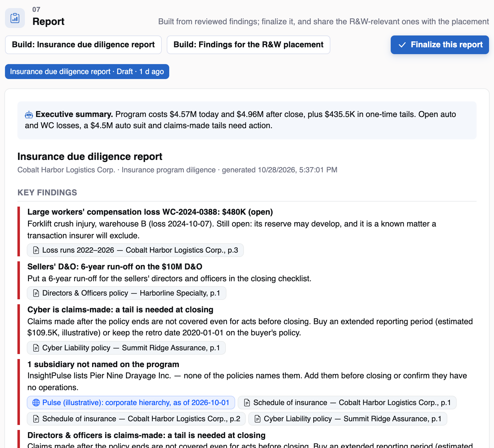The image size is (494, 448).
Task: Open Schedule of insurance Cobalt Harbor p.2
Action: click(136, 419)
